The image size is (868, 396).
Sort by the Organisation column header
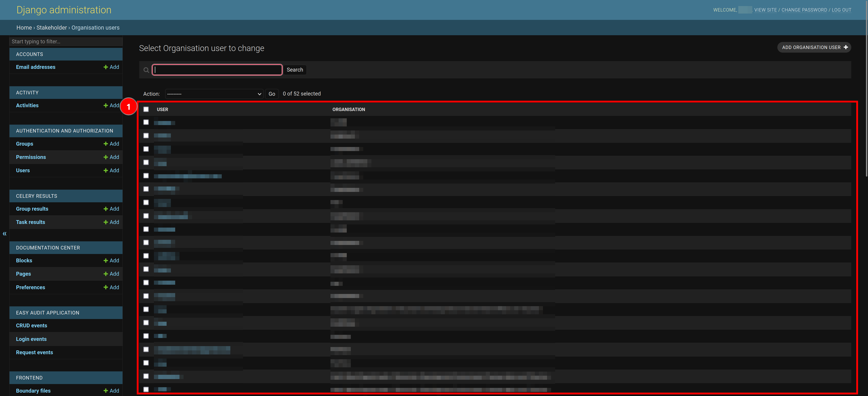pyautogui.click(x=349, y=109)
